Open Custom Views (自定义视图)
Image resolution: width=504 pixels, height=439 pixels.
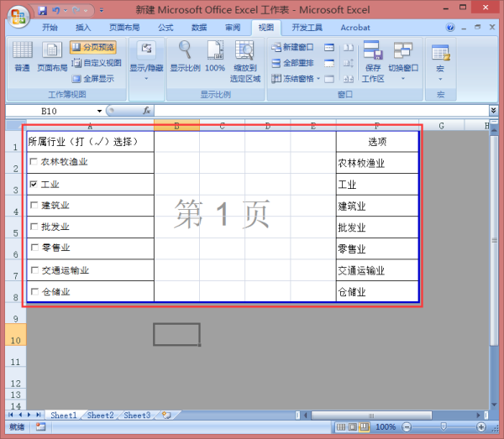(97, 63)
